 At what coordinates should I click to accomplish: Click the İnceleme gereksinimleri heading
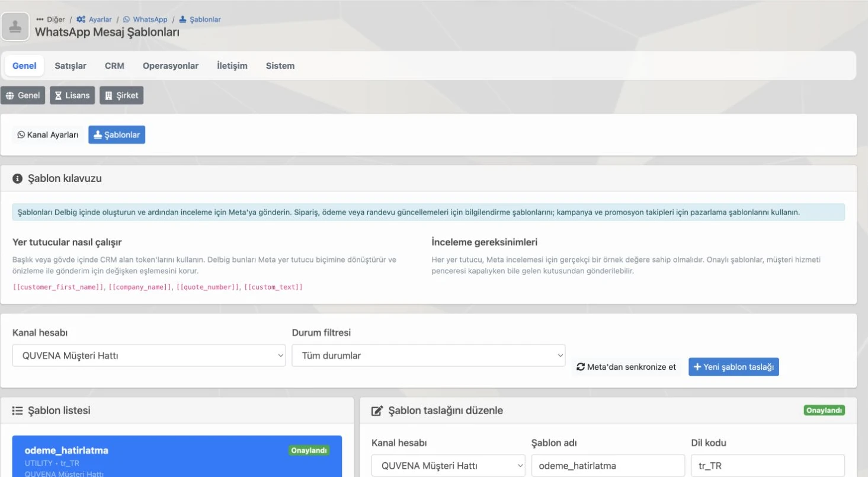(485, 242)
